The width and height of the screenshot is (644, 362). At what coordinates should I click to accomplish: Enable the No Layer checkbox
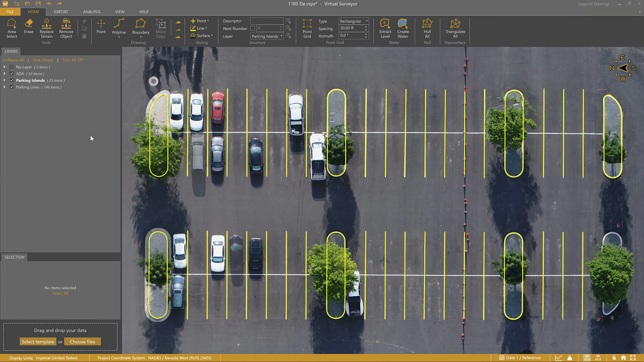click(12, 67)
